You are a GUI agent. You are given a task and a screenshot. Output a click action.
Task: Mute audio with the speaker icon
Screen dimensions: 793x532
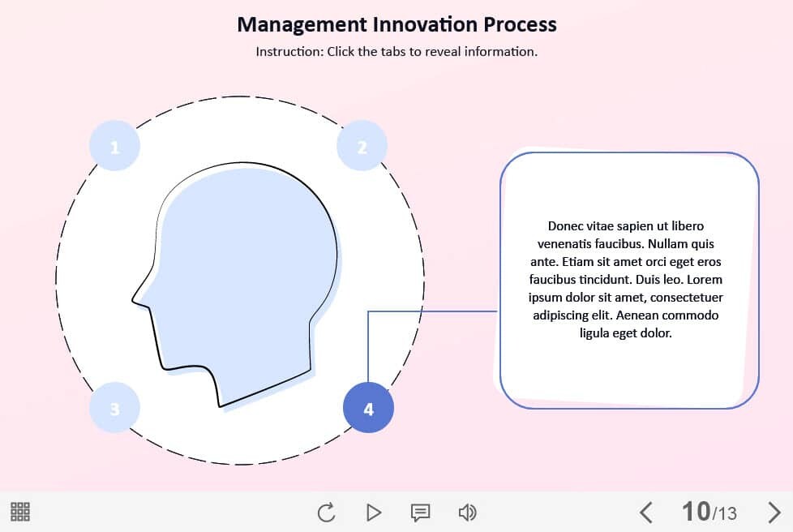[467, 512]
